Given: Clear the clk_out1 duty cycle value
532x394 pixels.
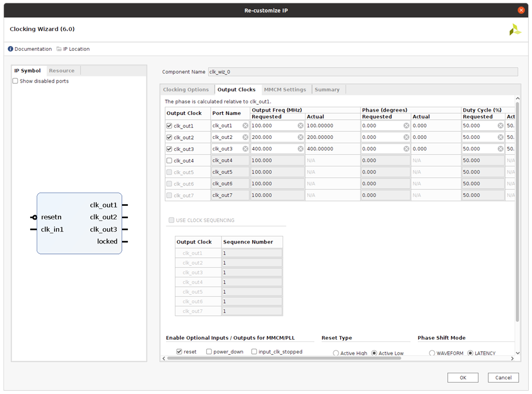Looking at the screenshot, I should point(500,126).
